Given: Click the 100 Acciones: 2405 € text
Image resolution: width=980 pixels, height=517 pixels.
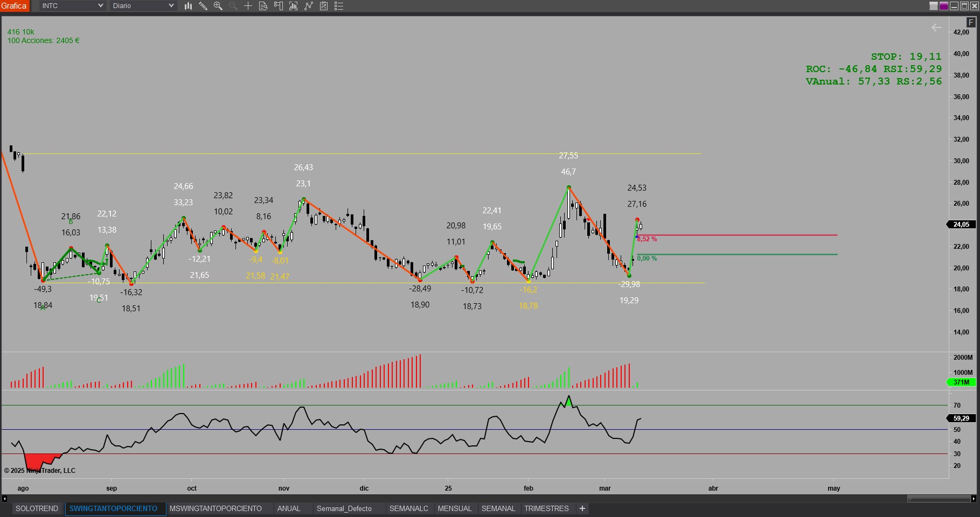Looking at the screenshot, I should point(43,40).
